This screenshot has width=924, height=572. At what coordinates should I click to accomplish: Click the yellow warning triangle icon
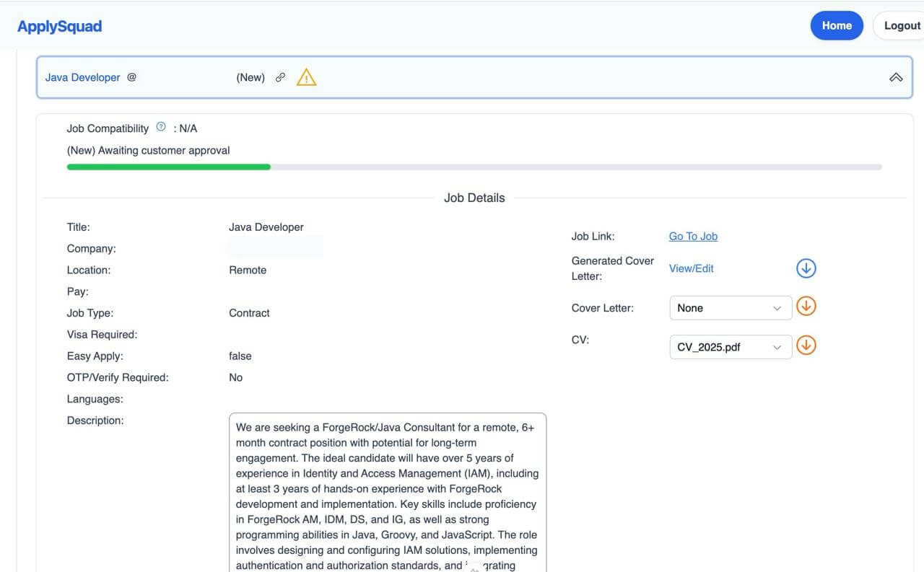pyautogui.click(x=306, y=77)
